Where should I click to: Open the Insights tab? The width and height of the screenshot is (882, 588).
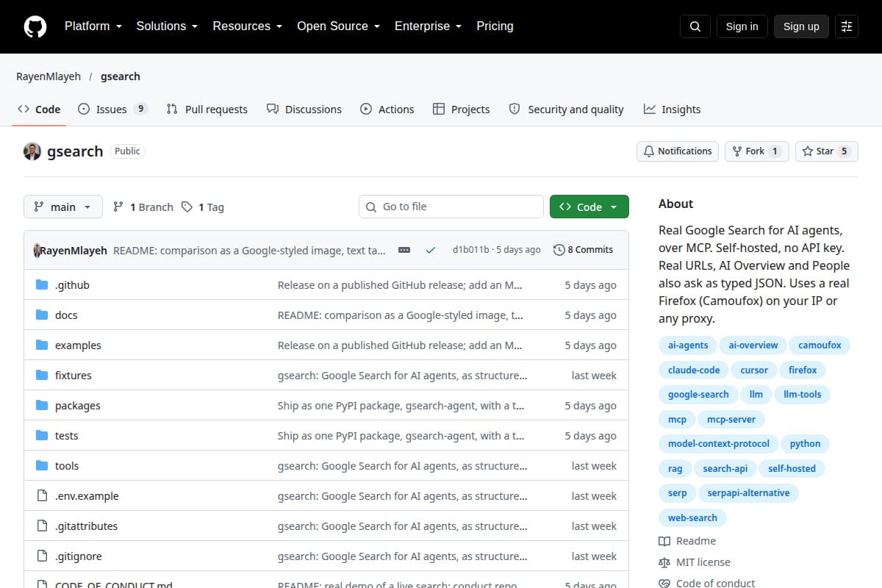click(x=672, y=110)
